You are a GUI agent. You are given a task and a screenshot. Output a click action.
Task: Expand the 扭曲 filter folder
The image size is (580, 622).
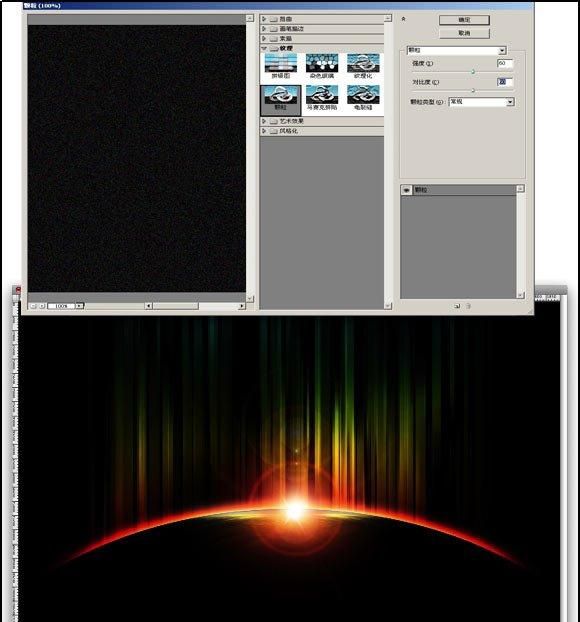point(264,19)
